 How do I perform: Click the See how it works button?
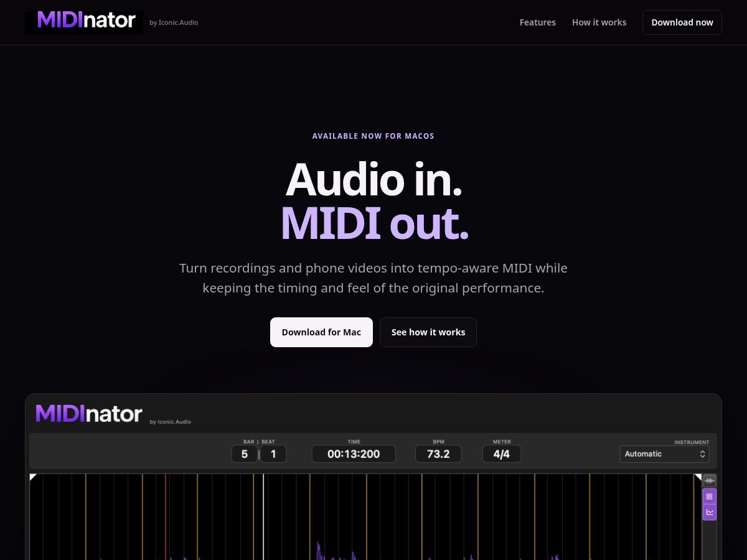(428, 332)
